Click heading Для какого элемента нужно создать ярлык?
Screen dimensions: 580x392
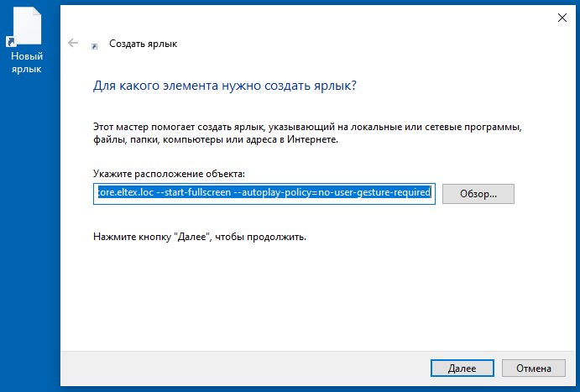[x=224, y=86]
